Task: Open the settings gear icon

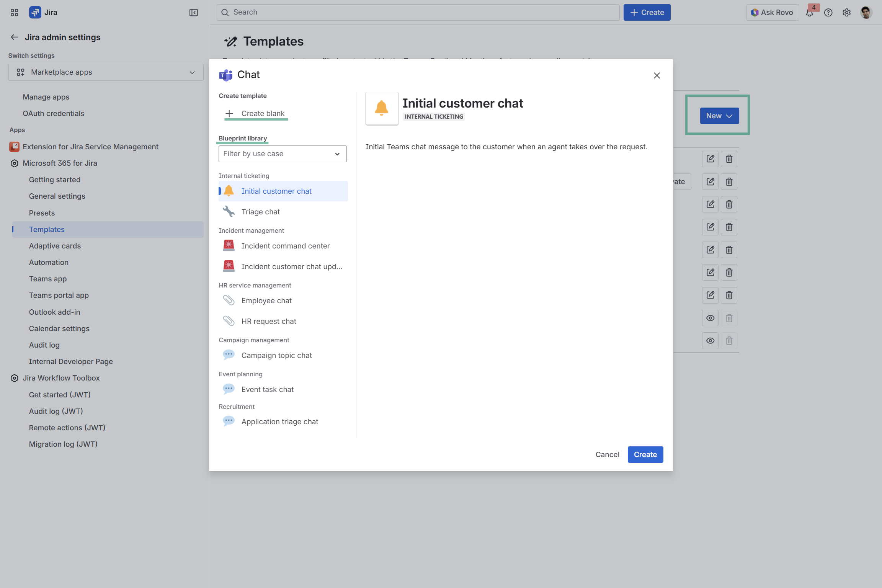Action: (847, 13)
